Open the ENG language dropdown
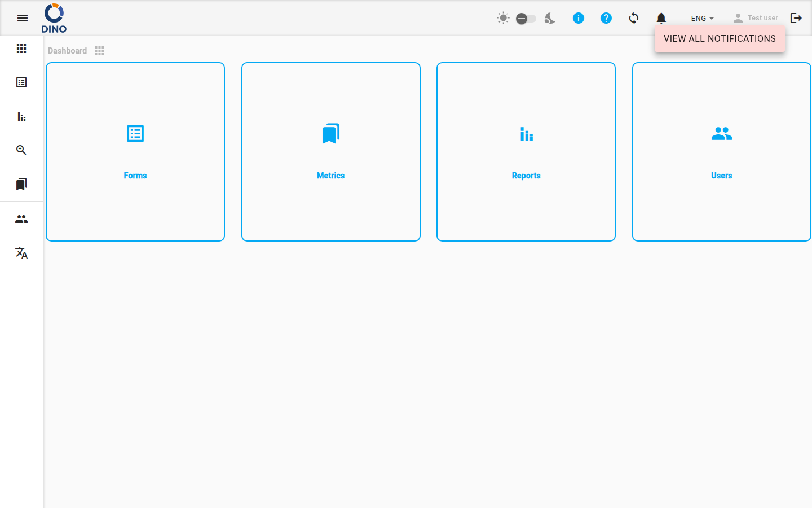812x508 pixels. 703,18
